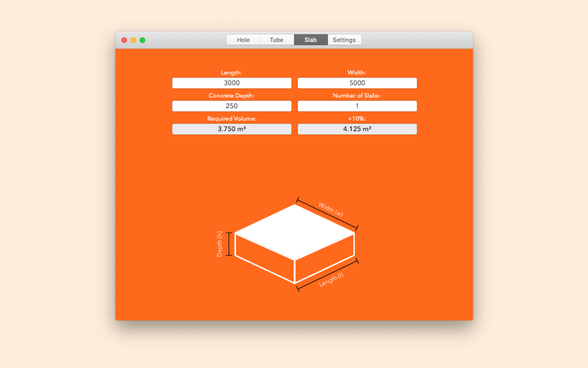Image resolution: width=588 pixels, height=368 pixels.
Task: Select the Required Volume result 3.750 m³
Action: pos(232,129)
